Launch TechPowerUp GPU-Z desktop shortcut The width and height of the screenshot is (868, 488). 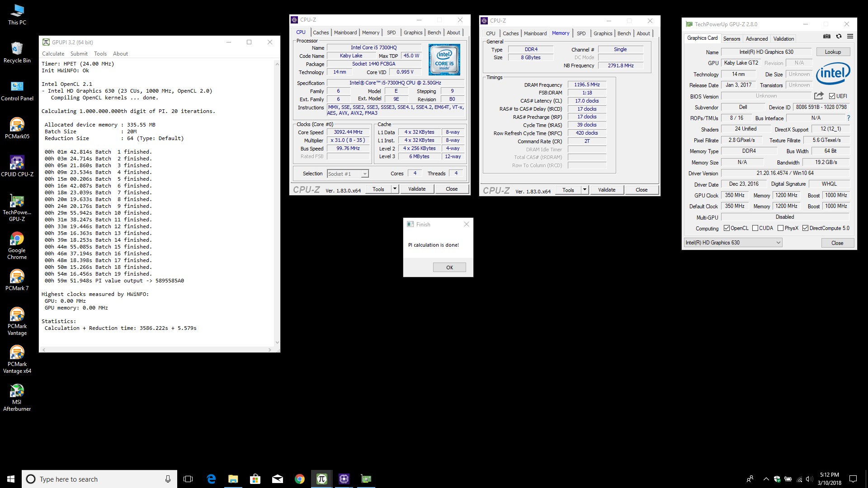[17, 208]
